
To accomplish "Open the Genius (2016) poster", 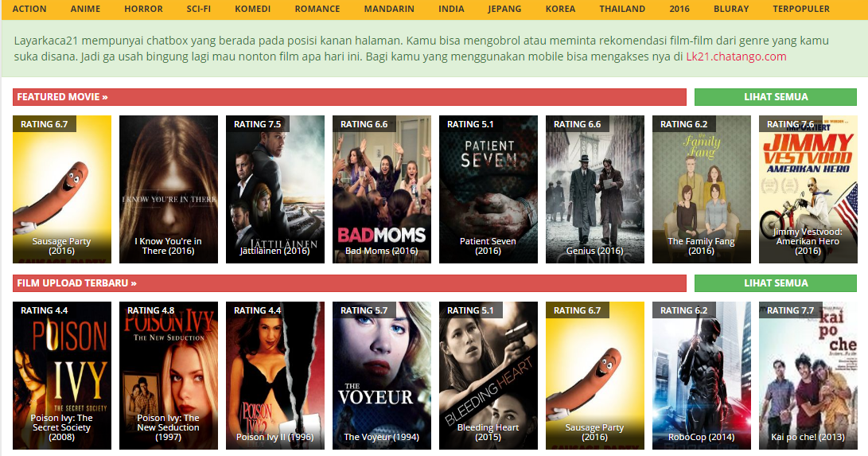I will coord(594,189).
